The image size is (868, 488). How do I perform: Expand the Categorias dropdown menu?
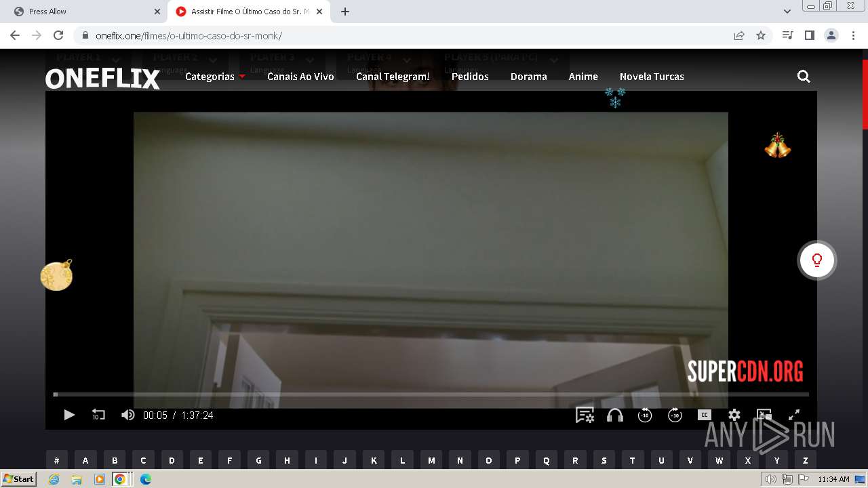[x=215, y=77]
